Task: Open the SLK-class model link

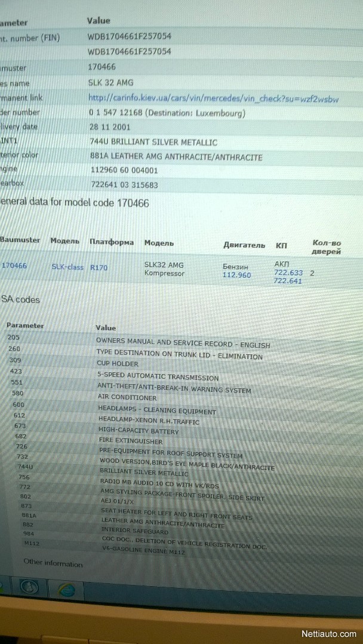Action: click(67, 267)
